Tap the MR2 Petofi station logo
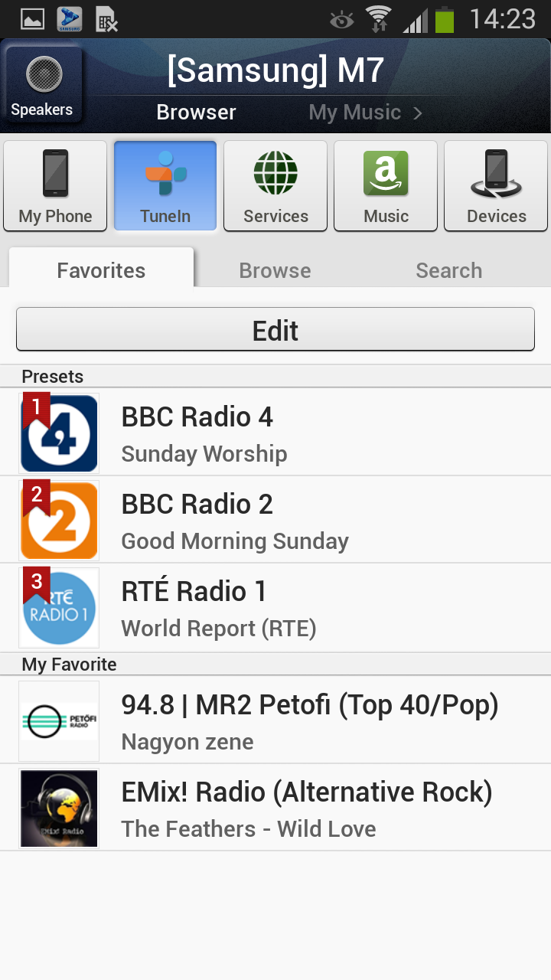This screenshot has height=980, width=551. click(59, 720)
